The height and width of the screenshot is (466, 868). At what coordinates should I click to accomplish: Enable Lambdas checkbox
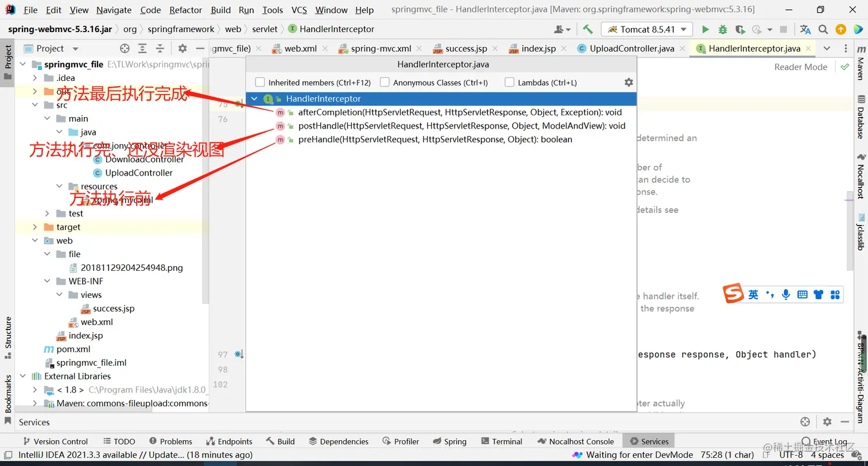pos(509,83)
